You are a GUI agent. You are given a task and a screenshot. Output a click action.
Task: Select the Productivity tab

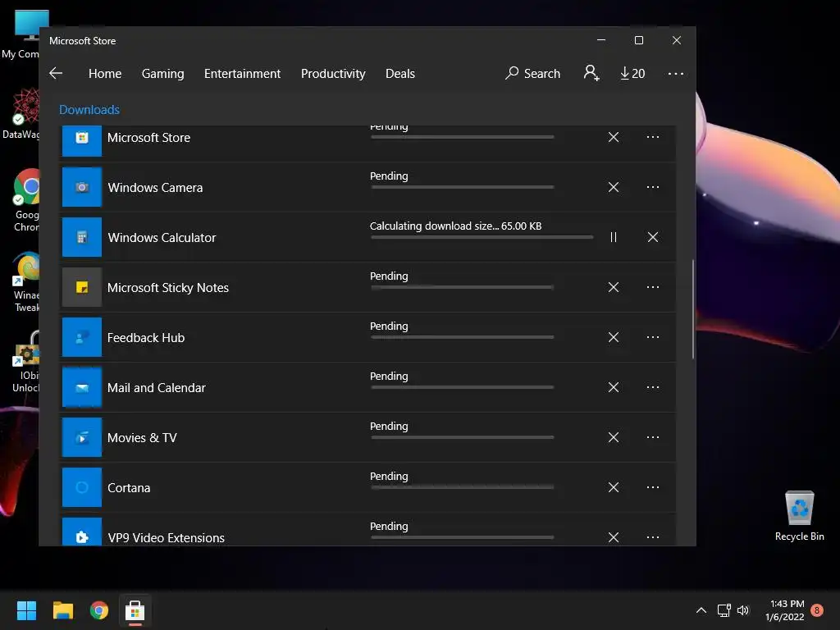[x=333, y=73]
